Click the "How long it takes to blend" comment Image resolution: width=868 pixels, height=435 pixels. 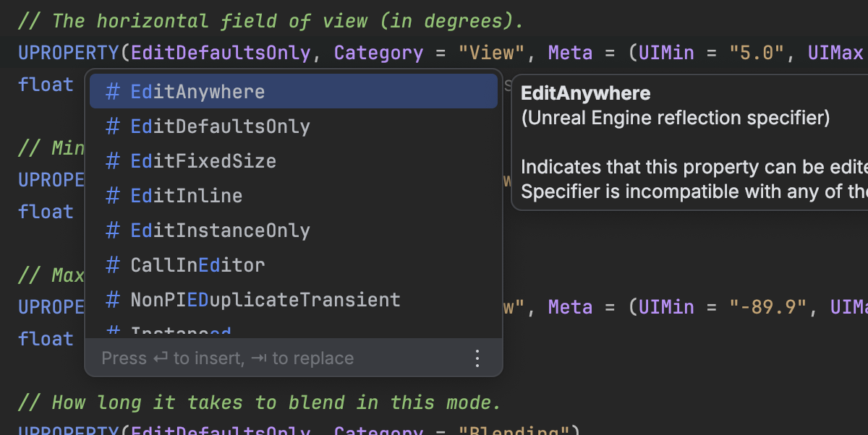[258, 402]
